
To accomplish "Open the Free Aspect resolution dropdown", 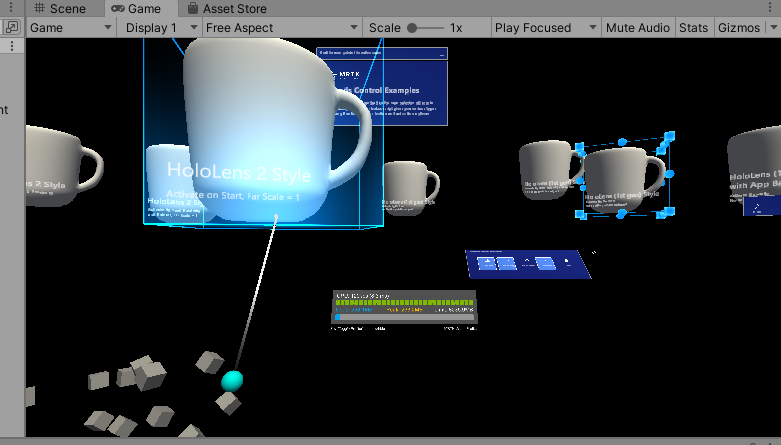I will [x=282, y=28].
